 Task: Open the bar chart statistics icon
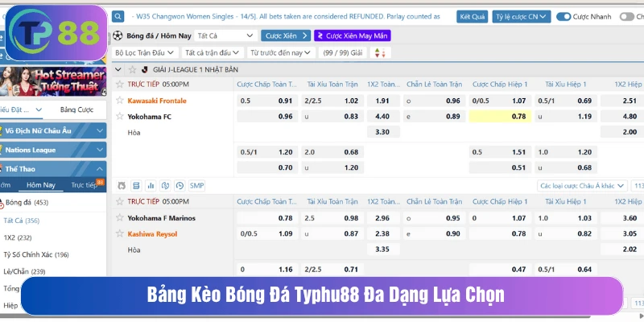tap(151, 186)
